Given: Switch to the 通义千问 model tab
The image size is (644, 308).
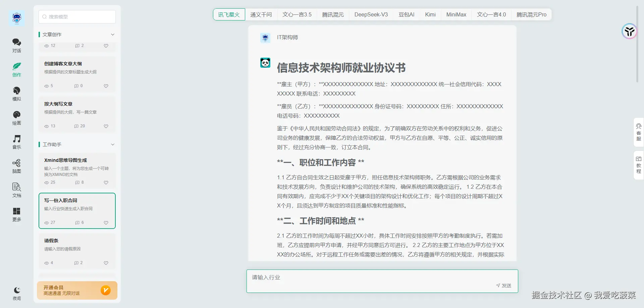Looking at the screenshot, I should 261,14.
